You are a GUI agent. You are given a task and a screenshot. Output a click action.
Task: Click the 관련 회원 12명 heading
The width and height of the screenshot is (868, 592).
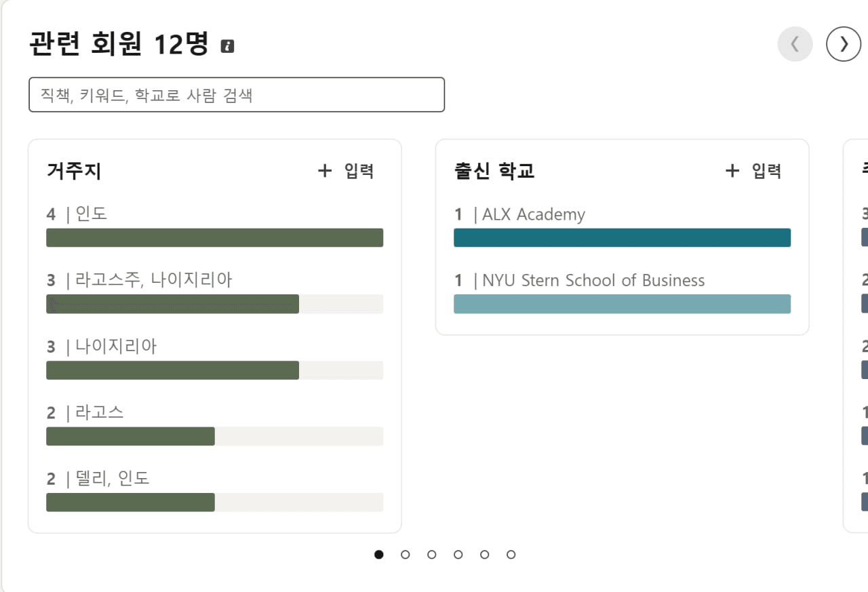click(119, 44)
